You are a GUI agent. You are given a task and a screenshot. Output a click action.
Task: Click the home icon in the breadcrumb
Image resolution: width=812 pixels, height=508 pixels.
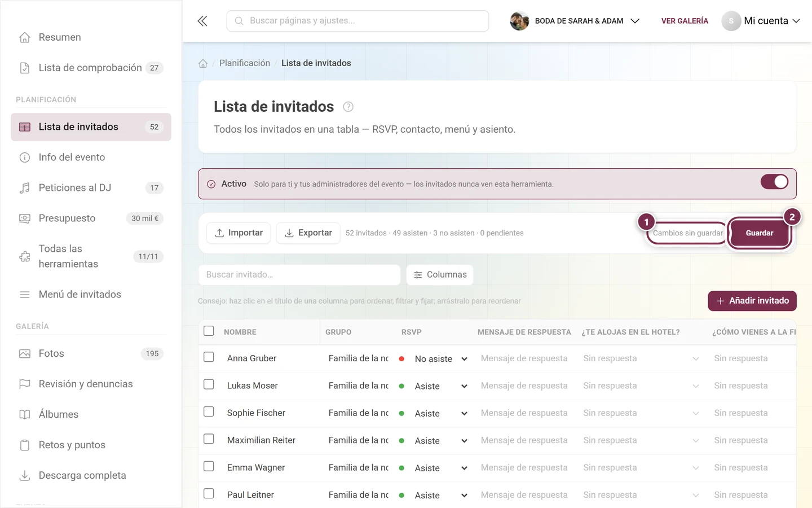203,63
